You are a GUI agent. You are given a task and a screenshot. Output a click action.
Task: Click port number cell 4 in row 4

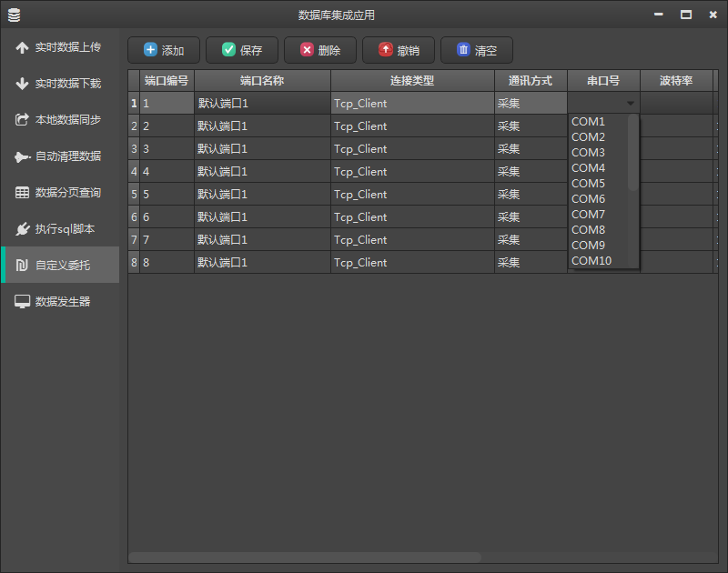pyautogui.click(x=167, y=171)
